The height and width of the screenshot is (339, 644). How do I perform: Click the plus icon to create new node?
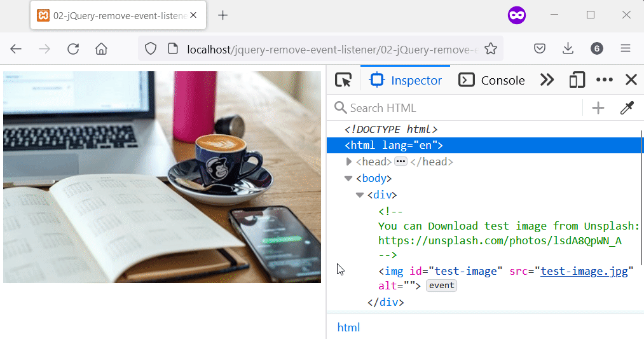point(598,108)
